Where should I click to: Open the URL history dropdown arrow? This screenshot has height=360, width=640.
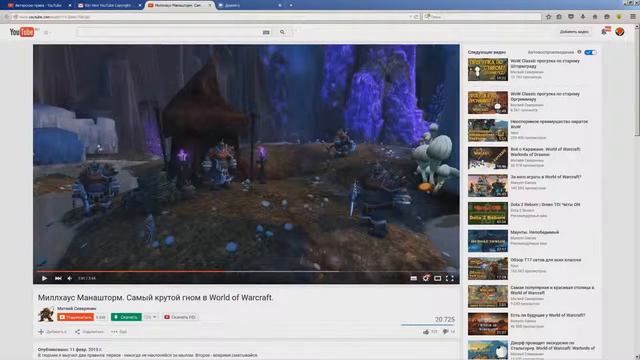click(410, 17)
